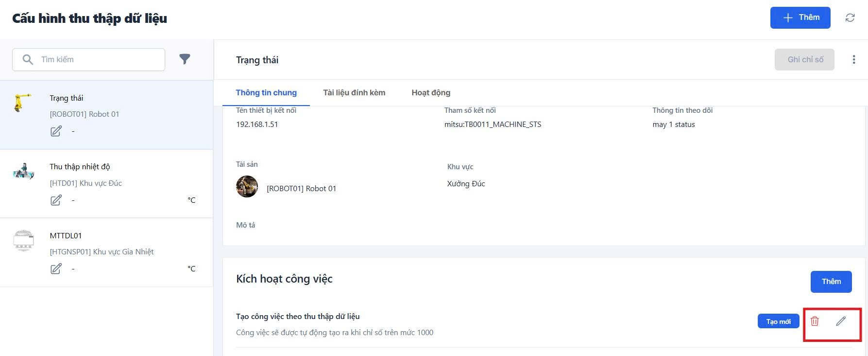Edit the job trigger with pencil icon
This screenshot has height=356, width=868.
coord(841,321)
